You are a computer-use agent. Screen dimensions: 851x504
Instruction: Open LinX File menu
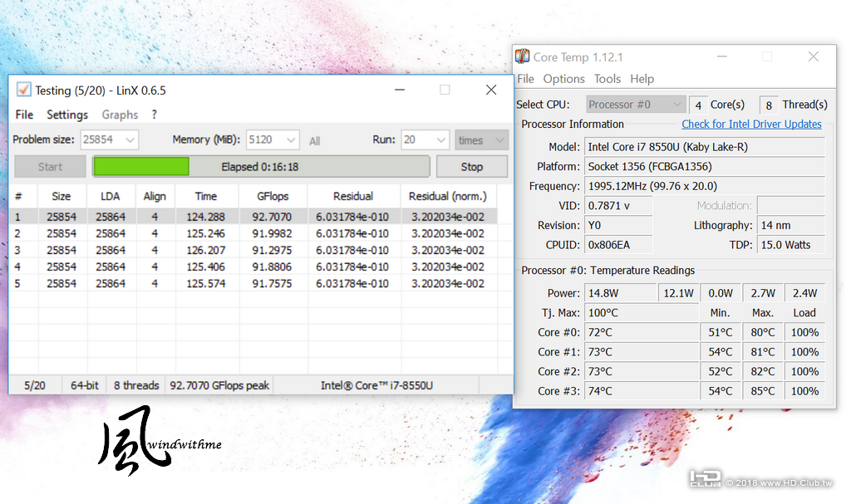[x=24, y=115]
